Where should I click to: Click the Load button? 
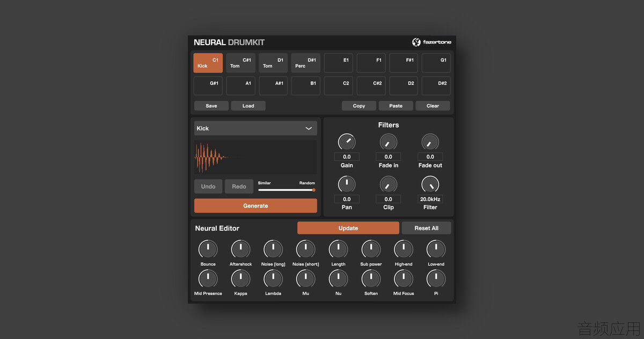click(x=248, y=106)
